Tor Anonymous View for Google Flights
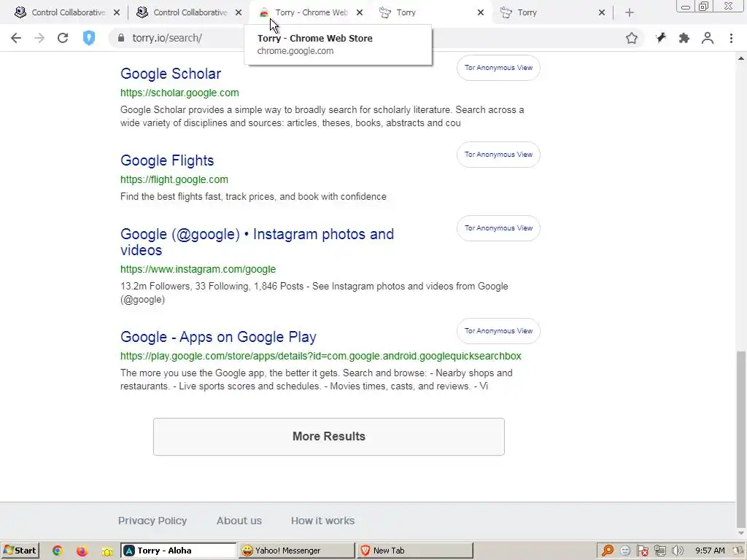Screen dimensions: 747x560 click(498, 155)
